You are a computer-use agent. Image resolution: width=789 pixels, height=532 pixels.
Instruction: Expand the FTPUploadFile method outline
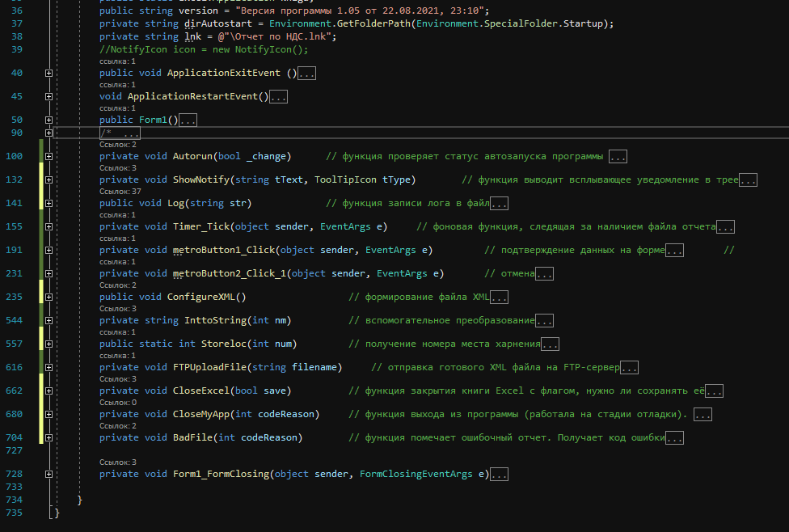[x=49, y=367]
